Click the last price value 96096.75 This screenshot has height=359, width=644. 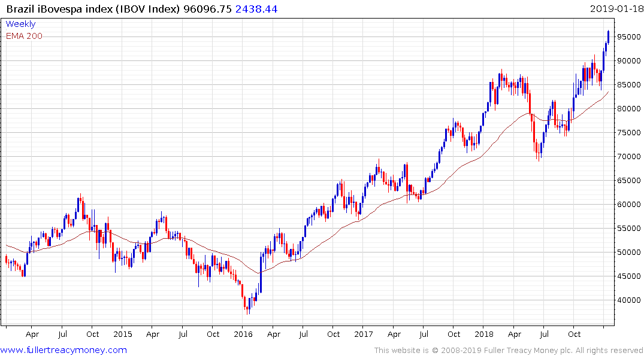pyautogui.click(x=207, y=8)
